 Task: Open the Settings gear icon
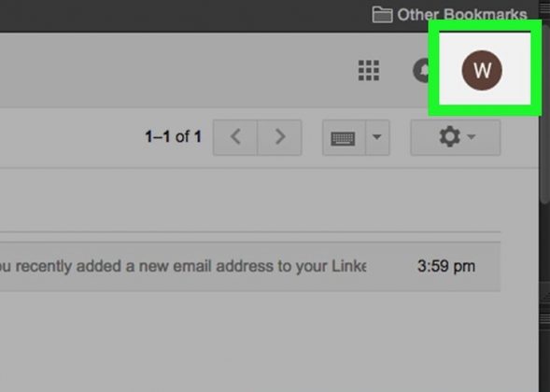point(450,137)
